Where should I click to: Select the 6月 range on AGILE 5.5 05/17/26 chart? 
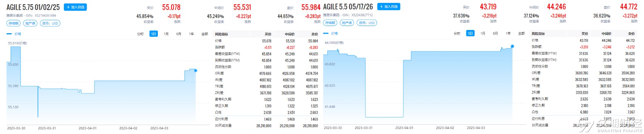[495, 34]
